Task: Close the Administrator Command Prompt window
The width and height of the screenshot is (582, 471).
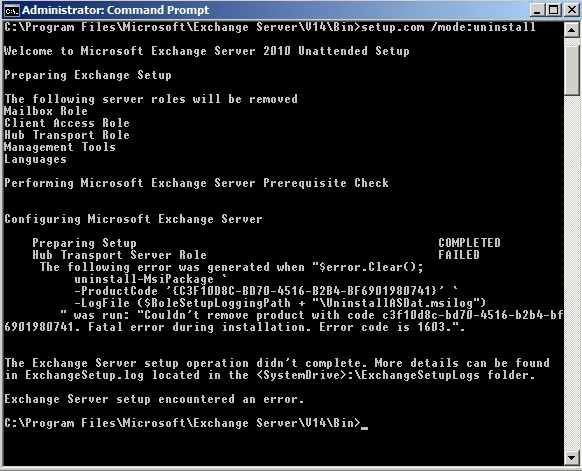Action: point(572,10)
